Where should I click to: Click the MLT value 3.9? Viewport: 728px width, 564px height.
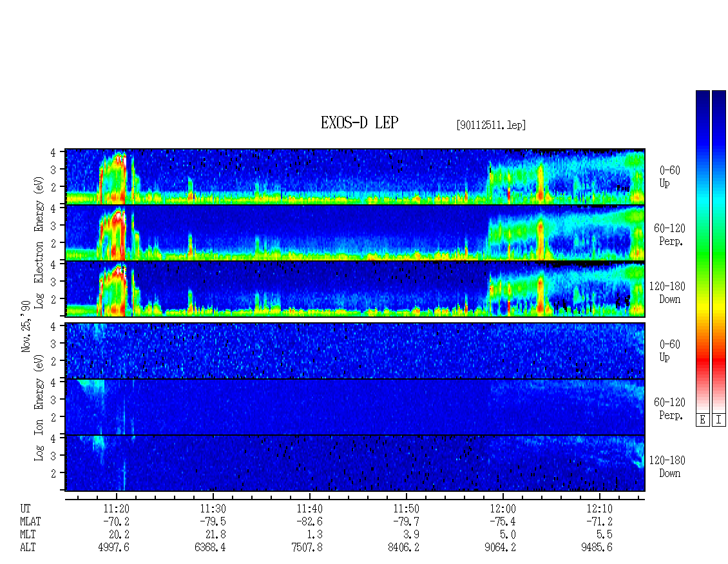(x=412, y=535)
